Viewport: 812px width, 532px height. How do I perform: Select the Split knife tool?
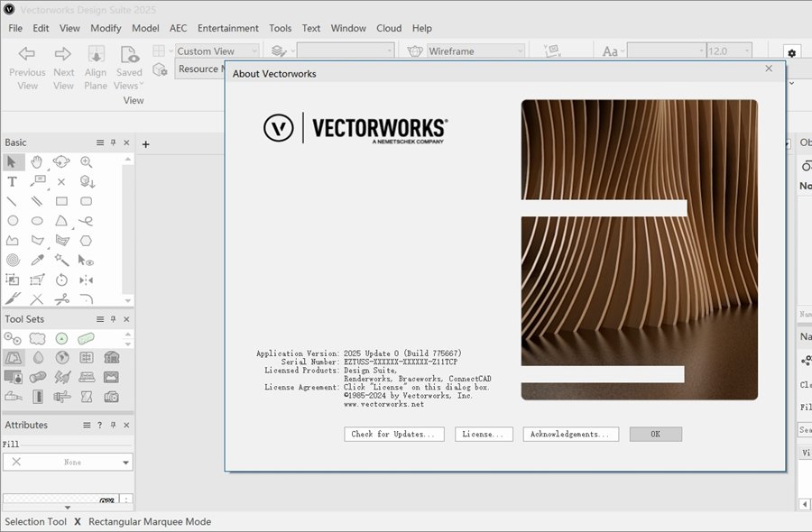click(x=13, y=298)
